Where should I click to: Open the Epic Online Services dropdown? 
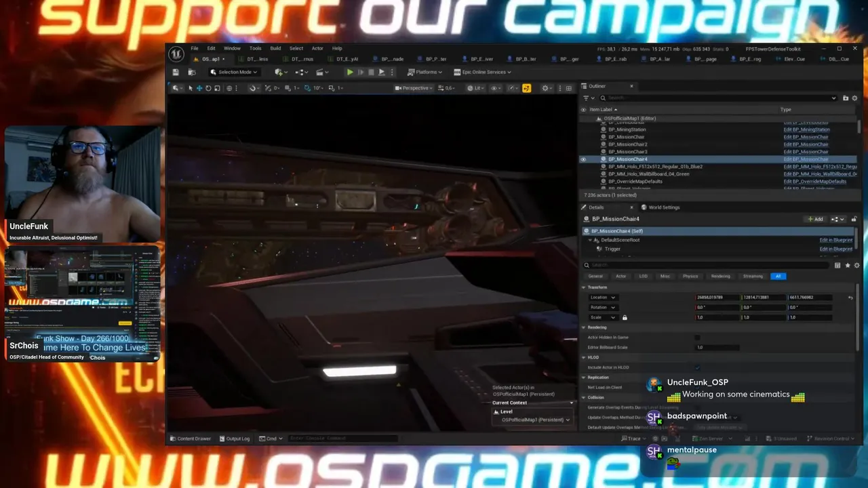[483, 72]
